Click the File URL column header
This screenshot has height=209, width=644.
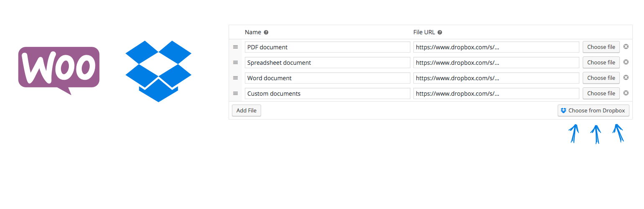(x=424, y=32)
